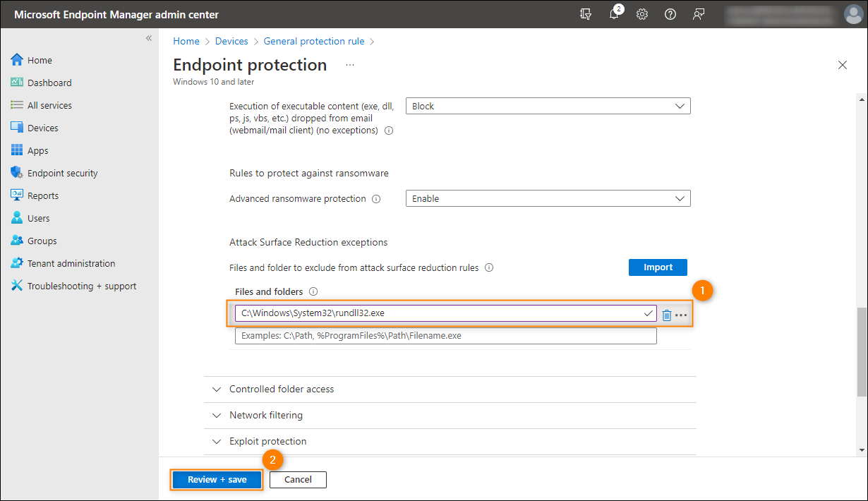
Task: Click the Devices icon in sidebar
Action: (17, 128)
